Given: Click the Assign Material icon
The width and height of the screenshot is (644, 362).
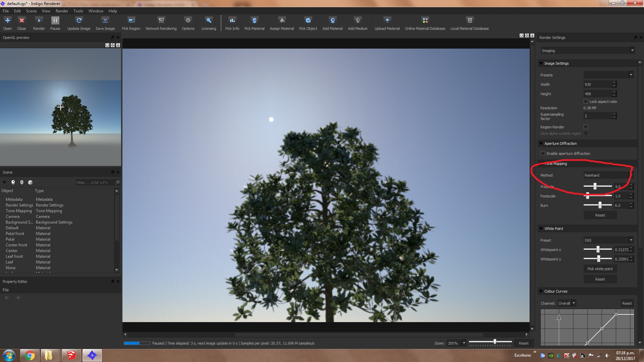Looking at the screenshot, I should point(282,21).
